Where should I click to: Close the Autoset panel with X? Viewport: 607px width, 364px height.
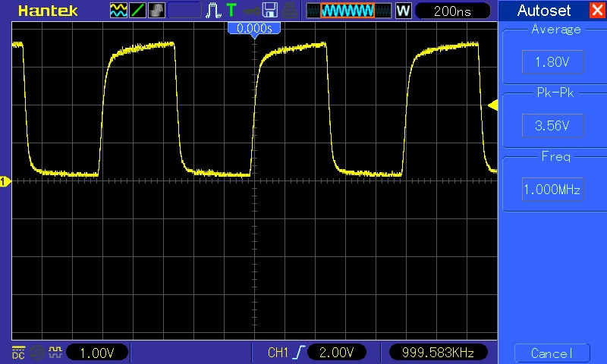[596, 11]
